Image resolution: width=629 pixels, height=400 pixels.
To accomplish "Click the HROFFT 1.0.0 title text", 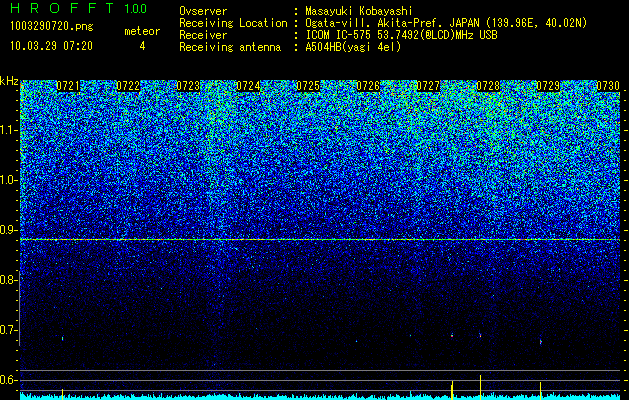I will [x=78, y=8].
